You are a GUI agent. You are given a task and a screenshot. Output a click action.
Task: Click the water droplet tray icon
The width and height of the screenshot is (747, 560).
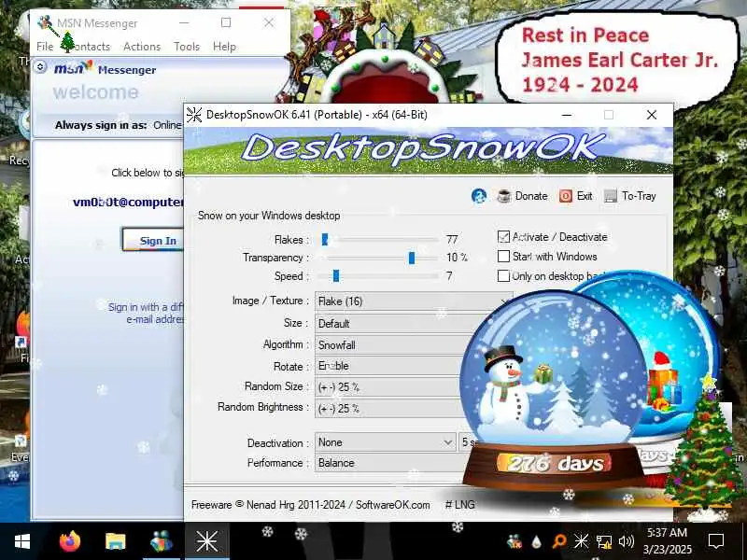pos(537,541)
